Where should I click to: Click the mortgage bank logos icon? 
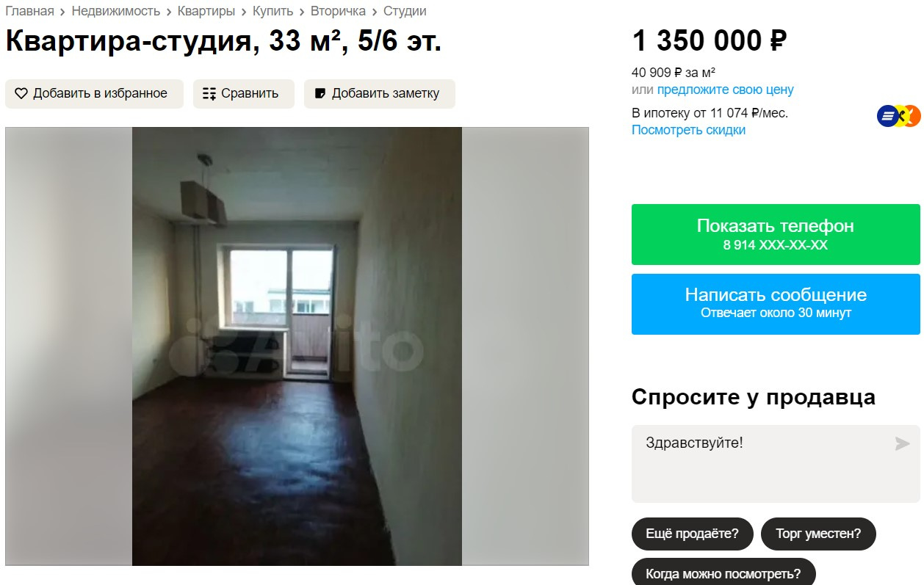[898, 116]
